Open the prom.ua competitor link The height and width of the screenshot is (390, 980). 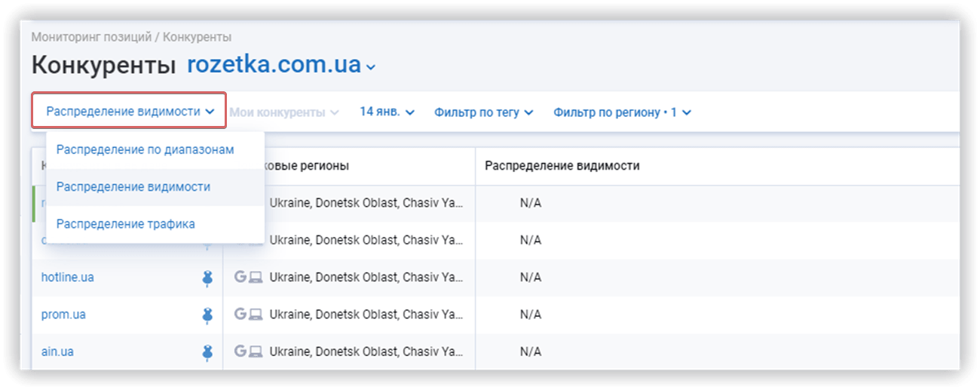pos(63,315)
